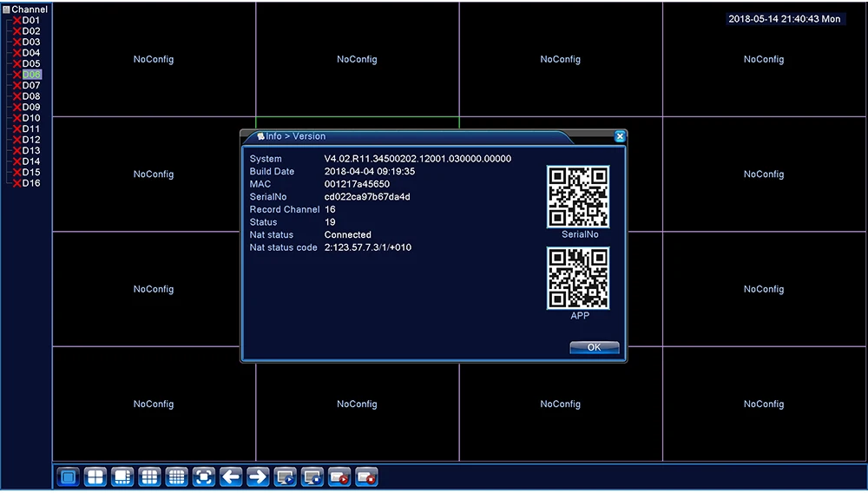This screenshot has width=868, height=493.
Task: Close the Info > Version dialog
Action: tap(620, 136)
